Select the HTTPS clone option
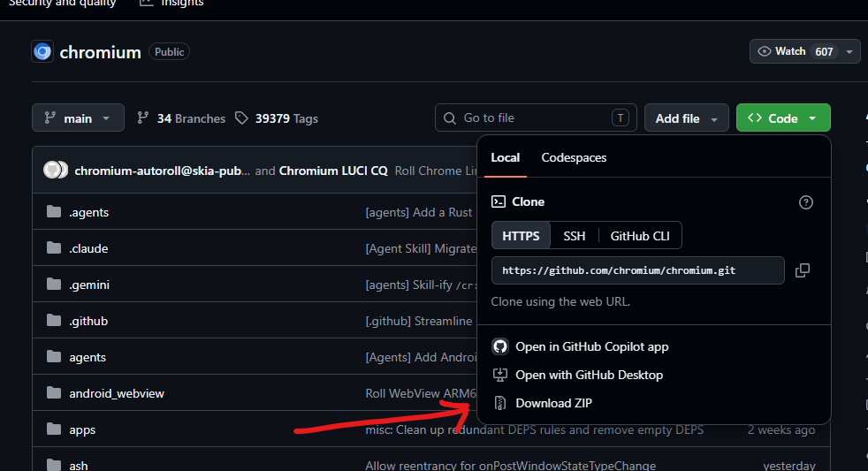Screen dimensions: 868x471 521,236
